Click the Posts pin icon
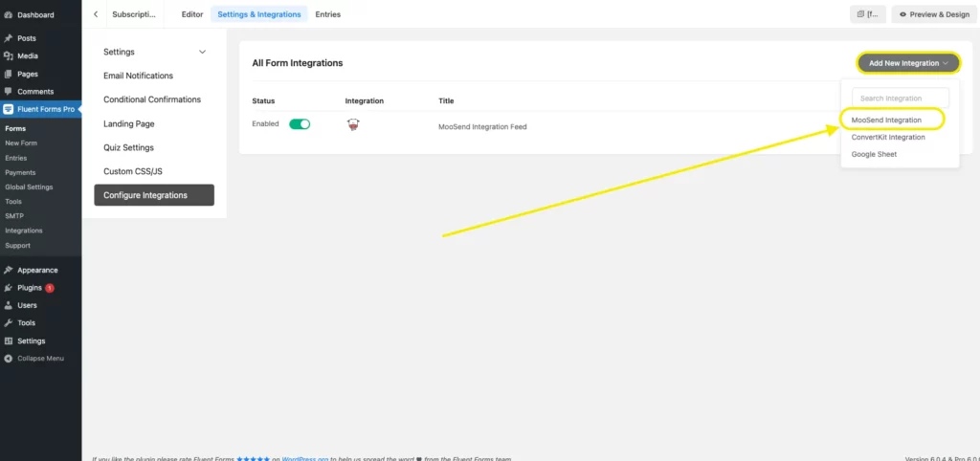 (8, 38)
